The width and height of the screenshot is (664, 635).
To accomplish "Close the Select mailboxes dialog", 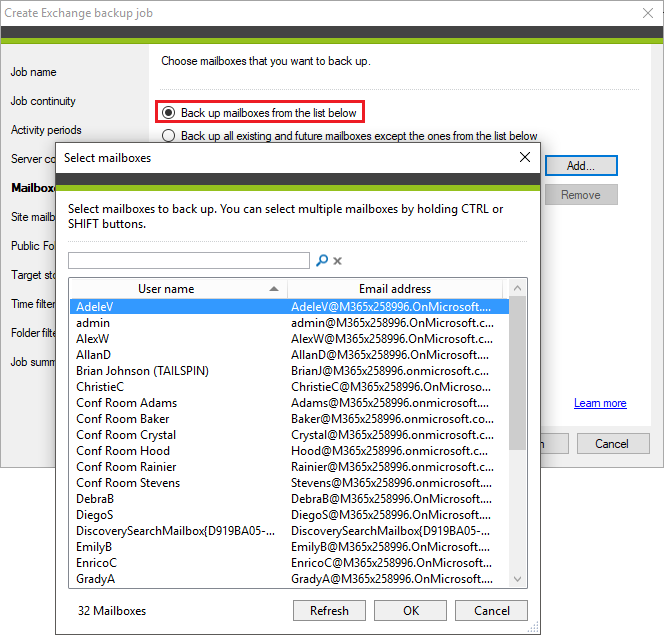I will pos(525,157).
